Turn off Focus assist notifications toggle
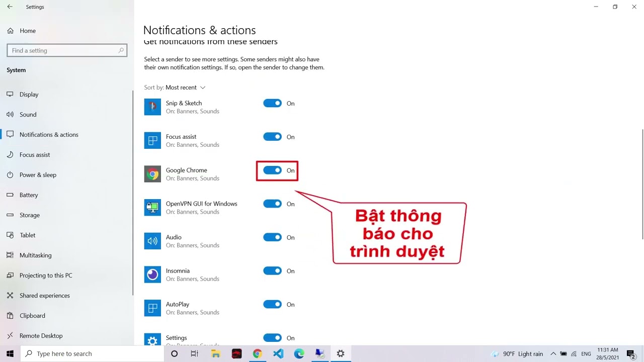Viewport: 644px width, 362px height. [x=272, y=137]
